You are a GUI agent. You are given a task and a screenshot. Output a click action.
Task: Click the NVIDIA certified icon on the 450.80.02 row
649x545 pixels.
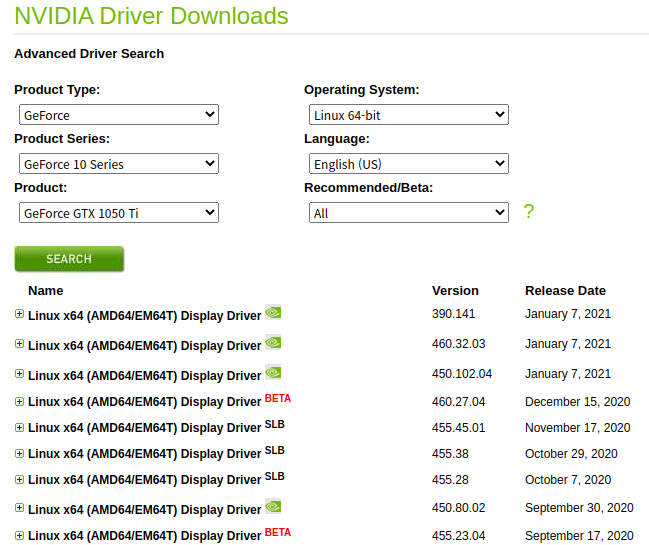[x=273, y=507]
